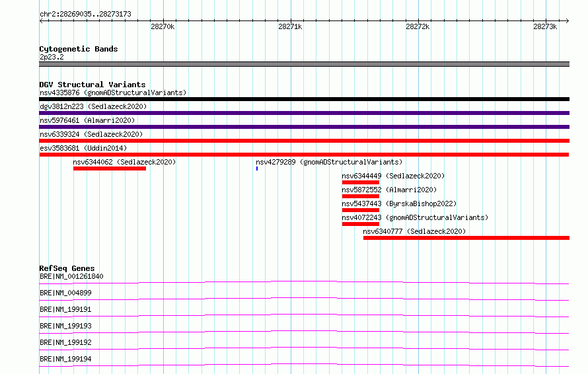
Task: Select the dgv3812n223 (Sedlazeck2020) label
Action: pos(93,106)
